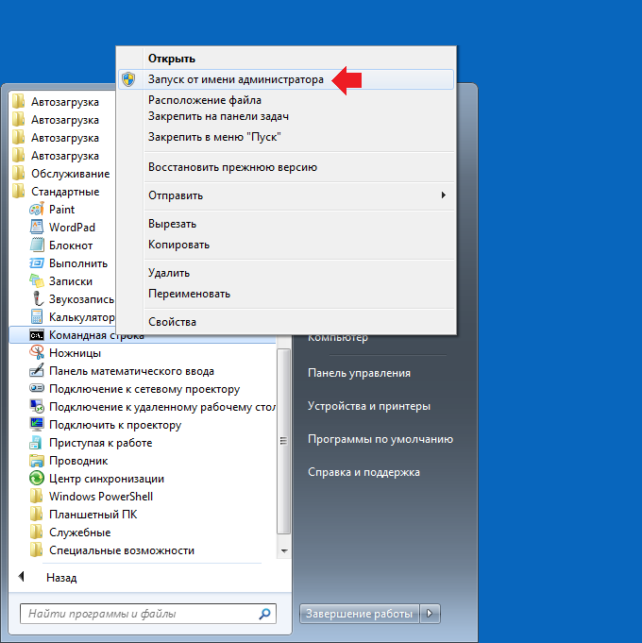The image size is (642, 643).
Task: Click the Выполнить run icon
Action: pyautogui.click(x=36, y=263)
